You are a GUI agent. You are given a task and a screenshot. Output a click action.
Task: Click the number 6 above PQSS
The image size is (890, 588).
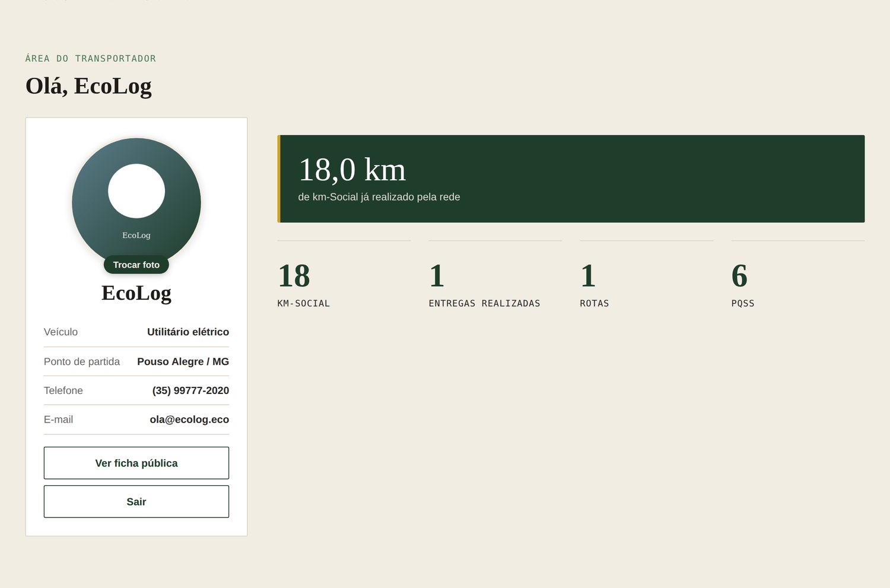click(739, 276)
